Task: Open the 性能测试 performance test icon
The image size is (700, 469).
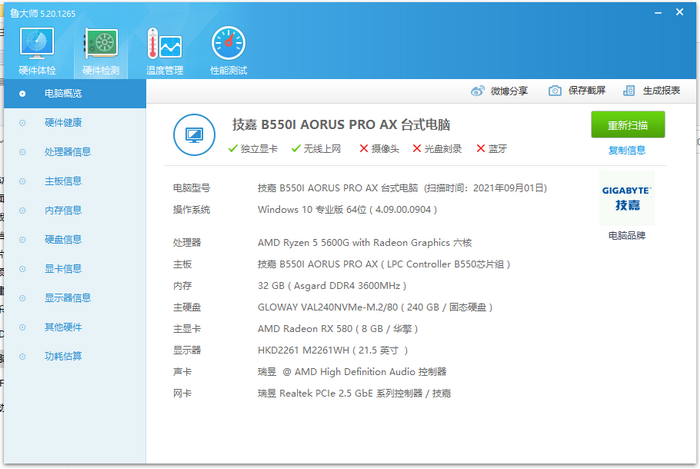Action: pyautogui.click(x=228, y=45)
